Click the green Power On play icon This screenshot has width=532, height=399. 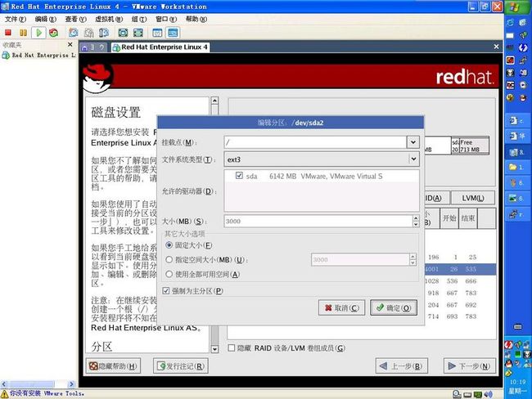tap(38, 33)
